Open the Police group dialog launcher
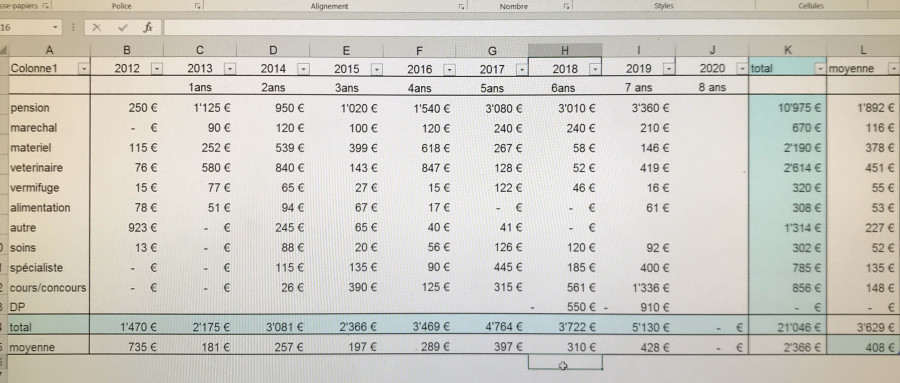The image size is (900, 383). tap(197, 6)
